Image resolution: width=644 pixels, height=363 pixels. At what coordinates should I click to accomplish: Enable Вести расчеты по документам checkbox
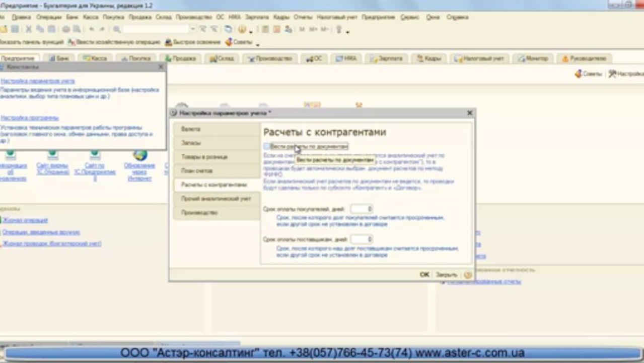point(266,146)
